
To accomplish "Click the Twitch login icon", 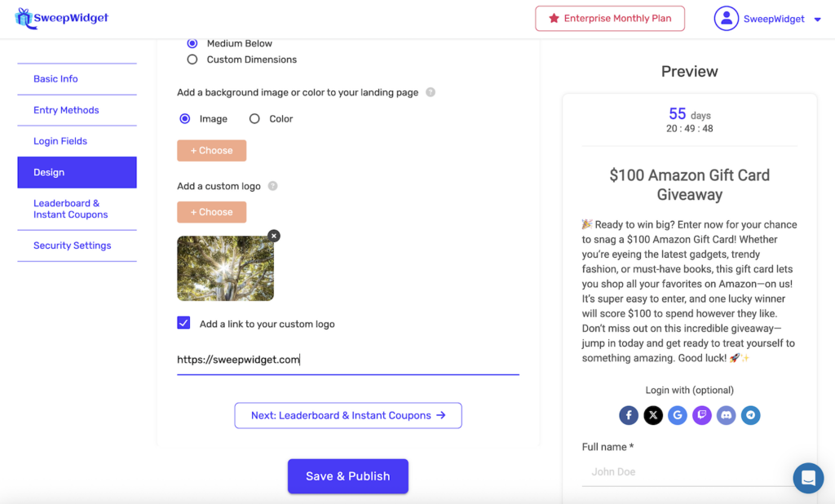I will click(702, 415).
